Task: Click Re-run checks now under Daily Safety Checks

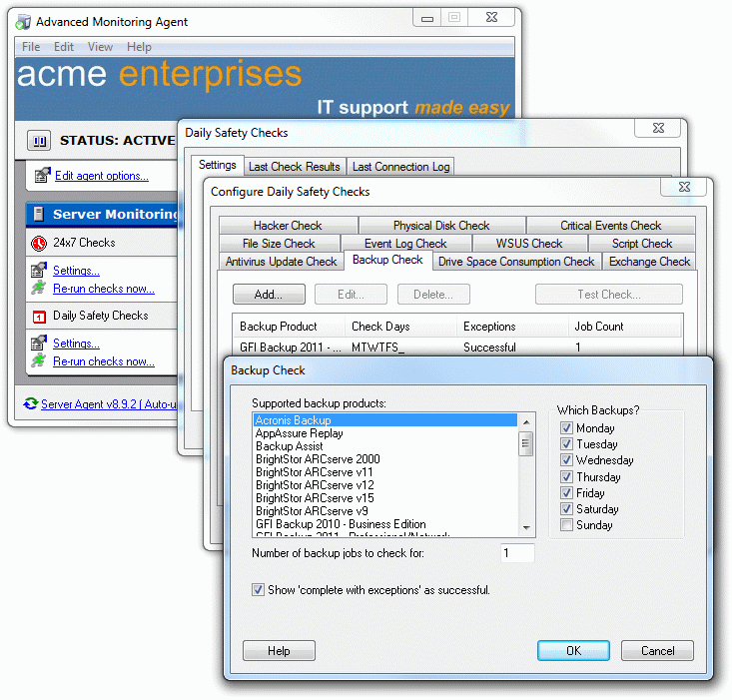Action: pyautogui.click(x=104, y=361)
